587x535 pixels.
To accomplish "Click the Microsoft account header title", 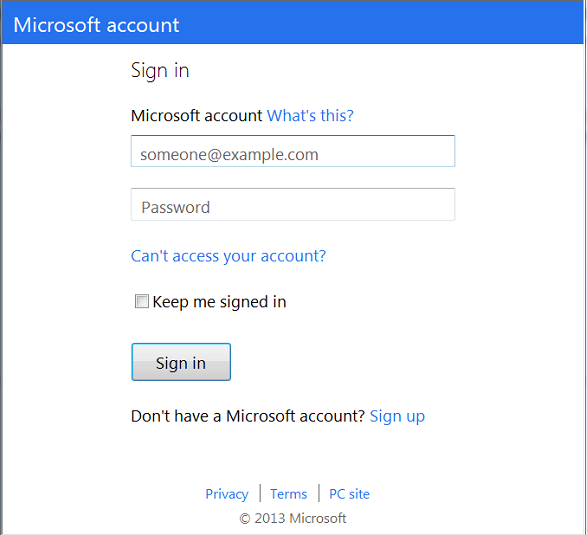I will pos(96,25).
